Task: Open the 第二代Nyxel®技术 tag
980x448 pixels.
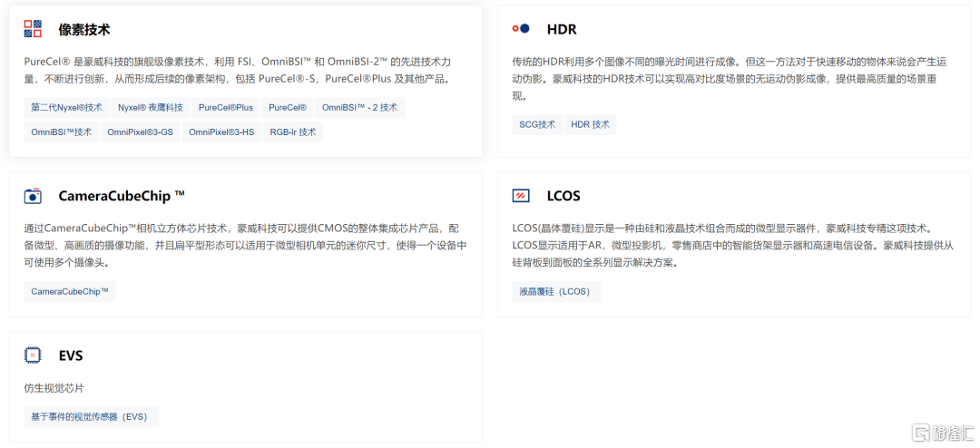Action: [x=67, y=108]
